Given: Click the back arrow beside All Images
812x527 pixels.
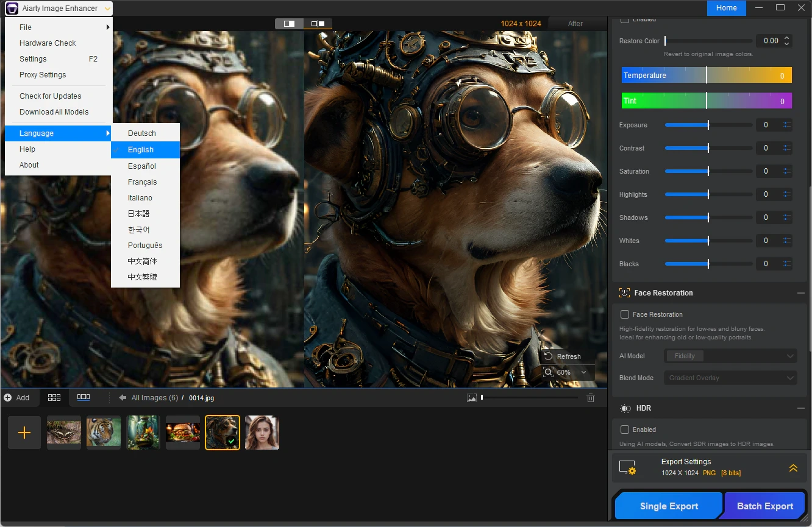Looking at the screenshot, I should pos(123,398).
